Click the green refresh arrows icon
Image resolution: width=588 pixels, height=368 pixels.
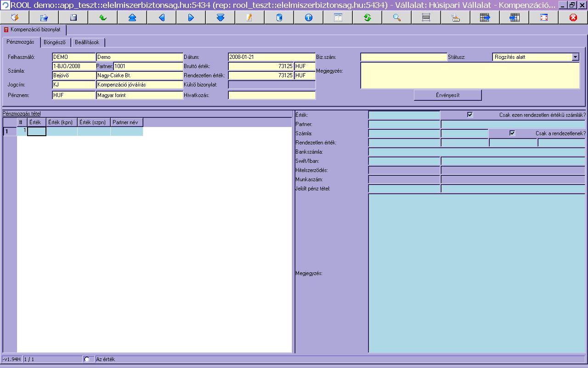click(x=367, y=17)
